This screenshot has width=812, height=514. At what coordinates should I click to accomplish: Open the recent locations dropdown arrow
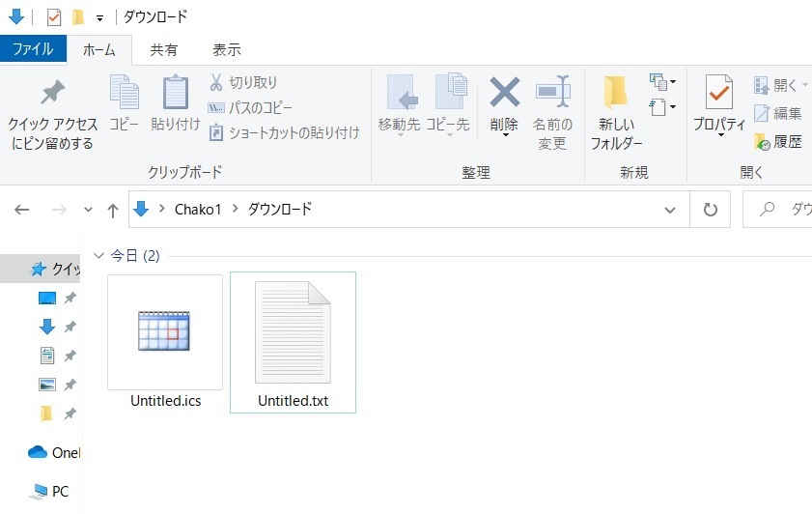tap(88, 210)
